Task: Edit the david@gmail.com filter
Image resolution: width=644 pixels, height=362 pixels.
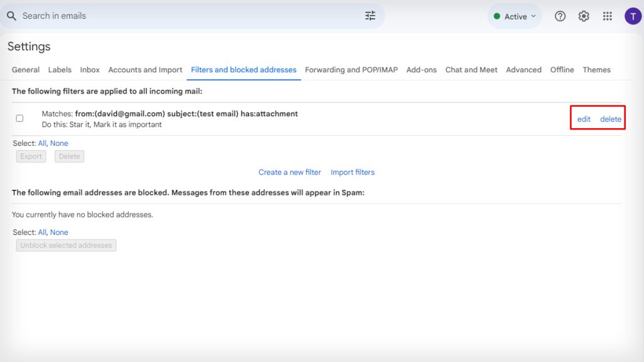Action: [x=583, y=119]
